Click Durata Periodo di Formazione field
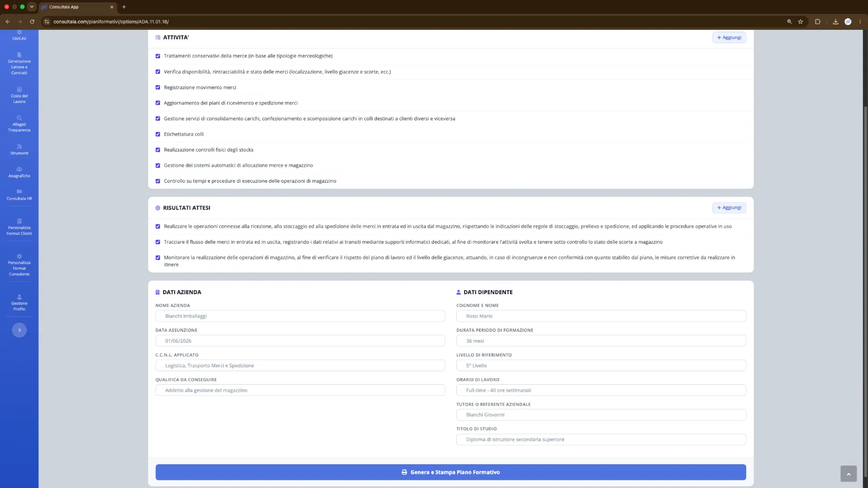The height and width of the screenshot is (488, 868). click(601, 341)
